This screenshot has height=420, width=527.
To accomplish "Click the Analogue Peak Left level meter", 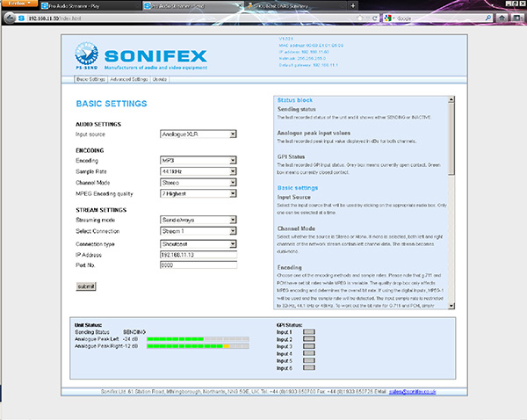I will (x=198, y=339).
